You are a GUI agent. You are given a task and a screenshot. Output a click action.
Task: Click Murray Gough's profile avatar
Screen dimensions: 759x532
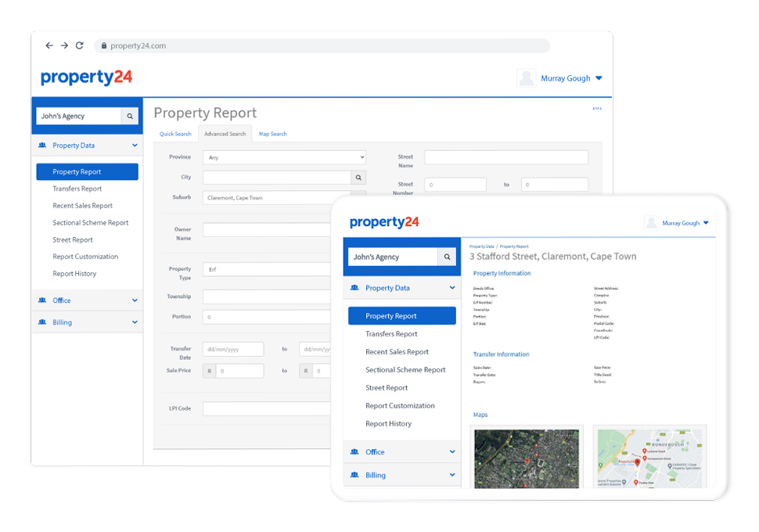(525, 77)
